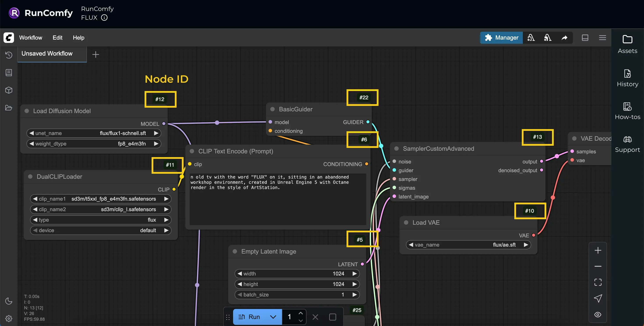644x326 pixels.
Task: Select the Unsaved Workflow tab
Action: pos(52,54)
